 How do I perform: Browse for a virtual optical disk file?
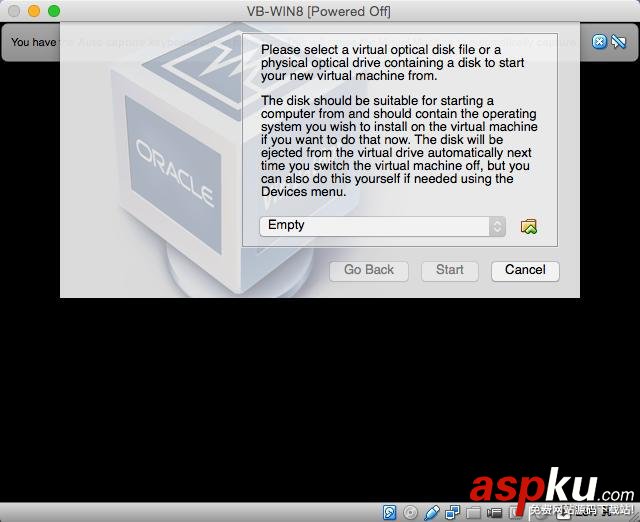pyautogui.click(x=529, y=227)
